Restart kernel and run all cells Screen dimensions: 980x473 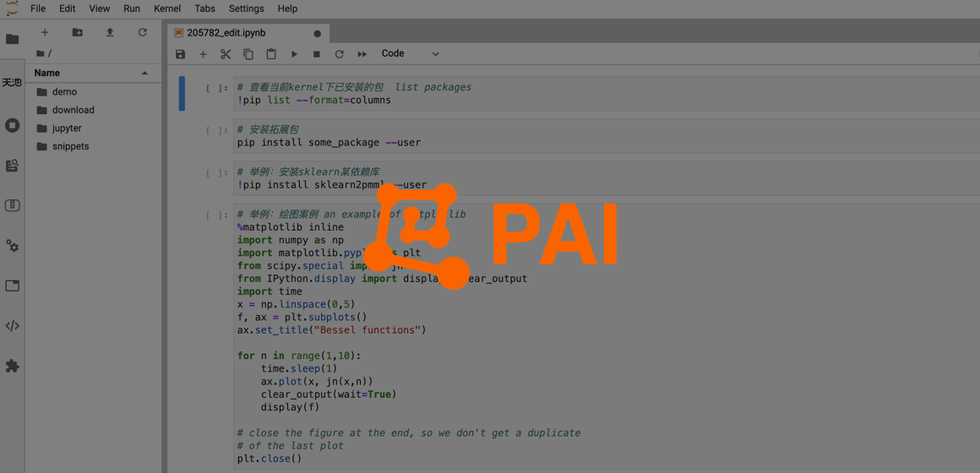pos(362,54)
